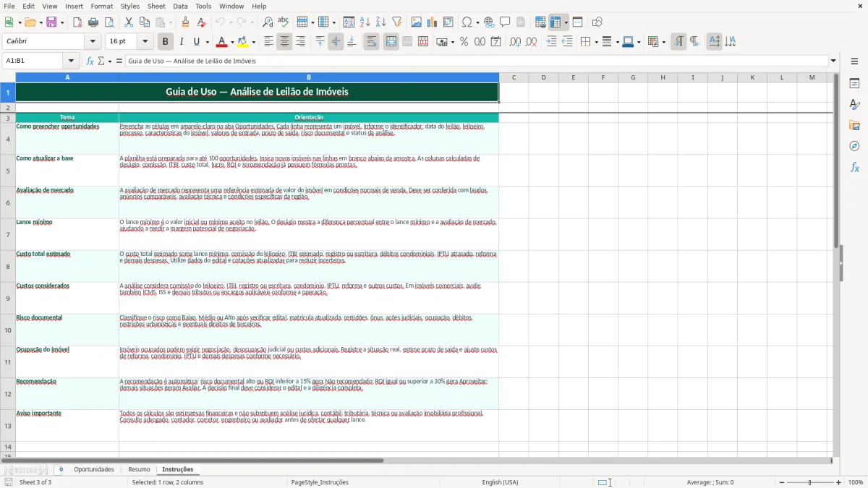Click Sort Descending icon

[380, 22]
